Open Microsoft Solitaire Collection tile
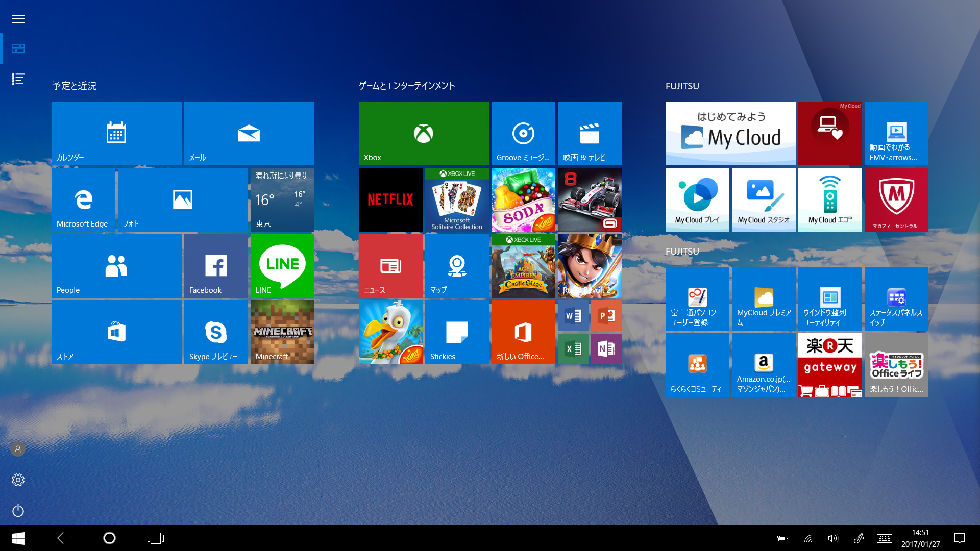The height and width of the screenshot is (551, 980). (x=457, y=199)
